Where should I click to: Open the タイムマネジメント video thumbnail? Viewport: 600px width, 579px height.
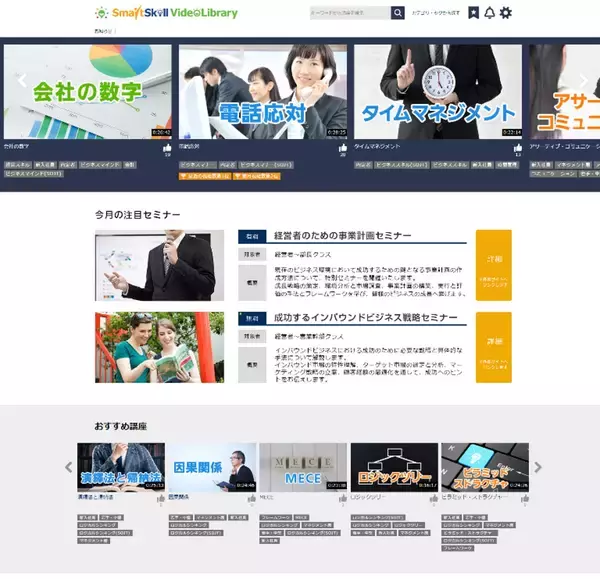438,92
